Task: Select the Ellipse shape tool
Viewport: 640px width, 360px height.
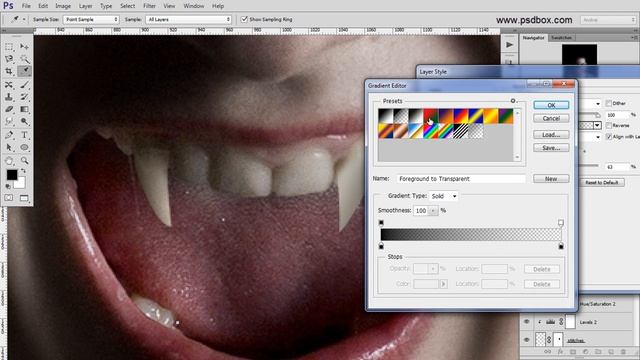Action: point(24,147)
